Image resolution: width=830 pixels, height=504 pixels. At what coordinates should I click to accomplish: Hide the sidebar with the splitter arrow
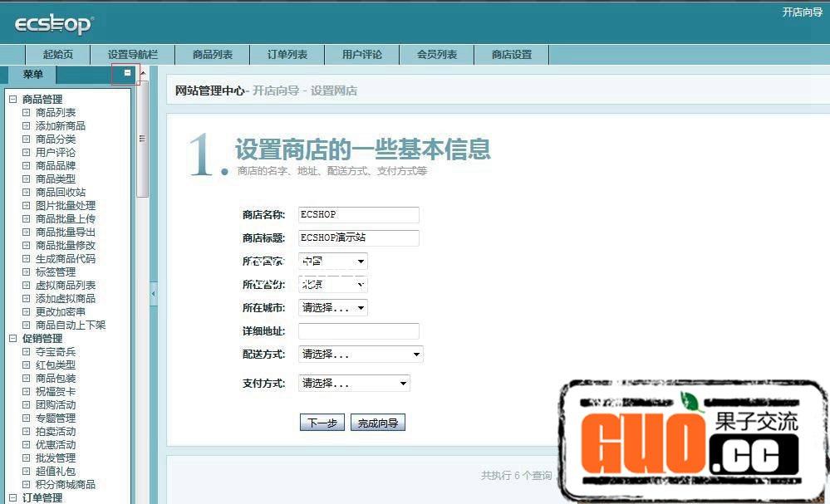tap(153, 293)
